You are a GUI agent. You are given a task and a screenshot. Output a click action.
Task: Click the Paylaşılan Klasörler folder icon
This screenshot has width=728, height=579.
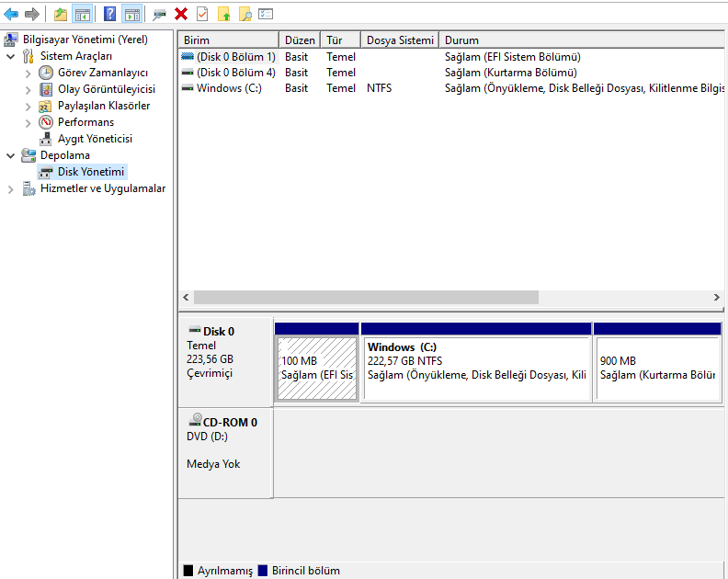click(45, 107)
